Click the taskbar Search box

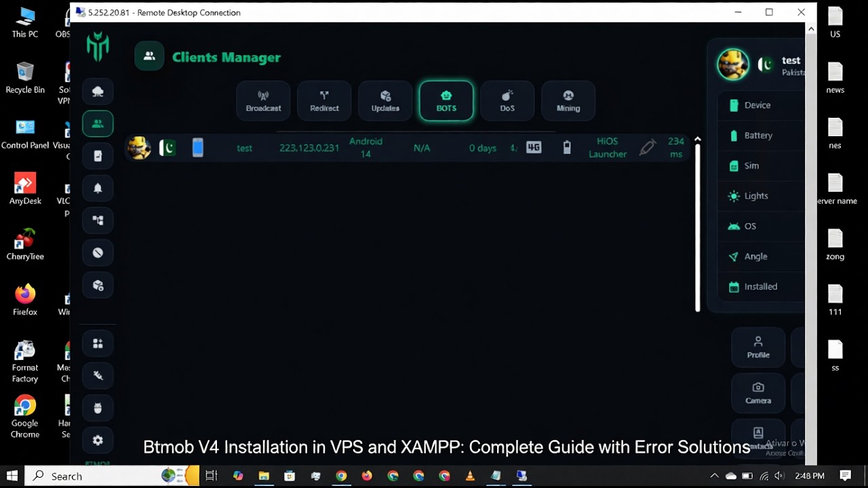112,476
